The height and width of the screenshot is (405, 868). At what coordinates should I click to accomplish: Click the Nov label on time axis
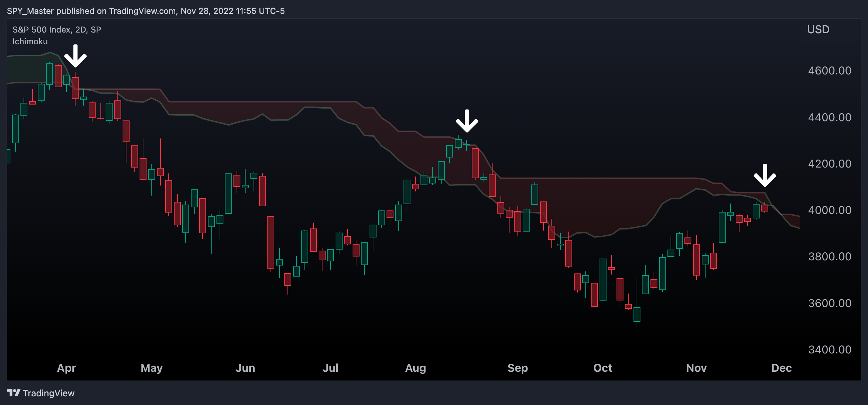[696, 368]
